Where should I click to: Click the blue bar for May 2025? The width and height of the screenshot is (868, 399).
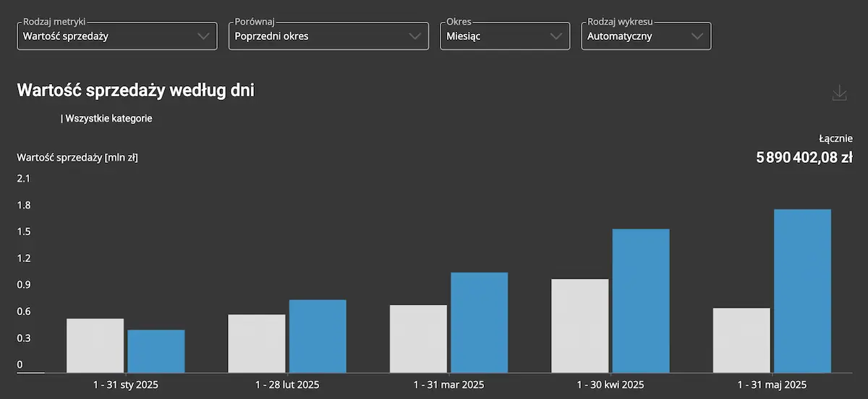(802, 291)
